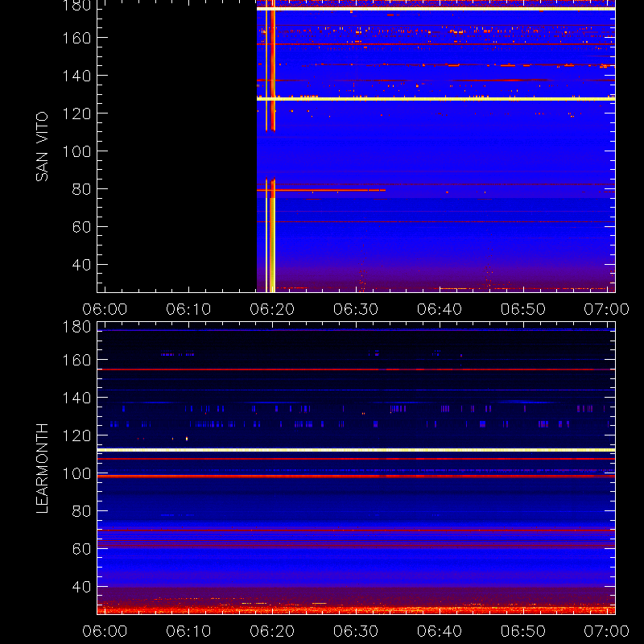Select the 140 label on SAN VITO axis
Image resolution: width=644 pixels, height=644 pixels.
coord(76,76)
